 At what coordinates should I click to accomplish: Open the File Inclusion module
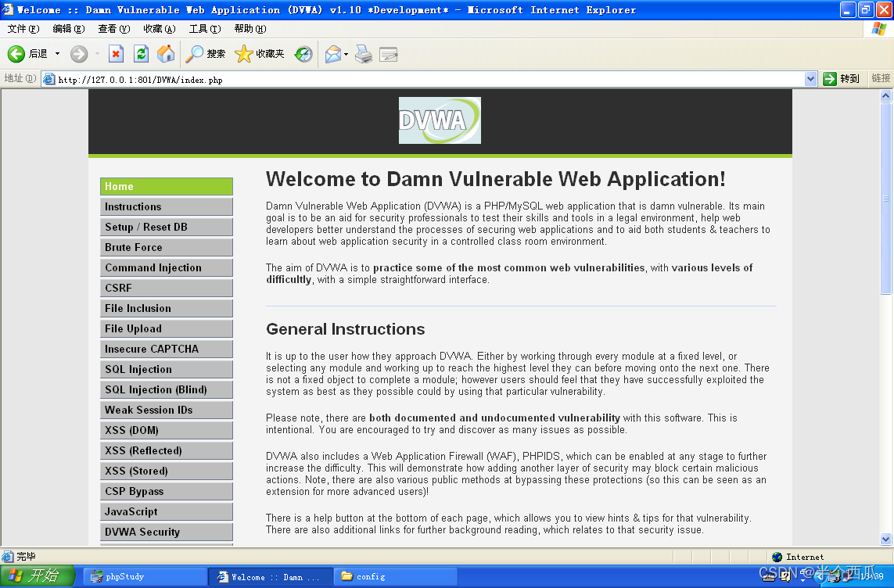tap(167, 308)
